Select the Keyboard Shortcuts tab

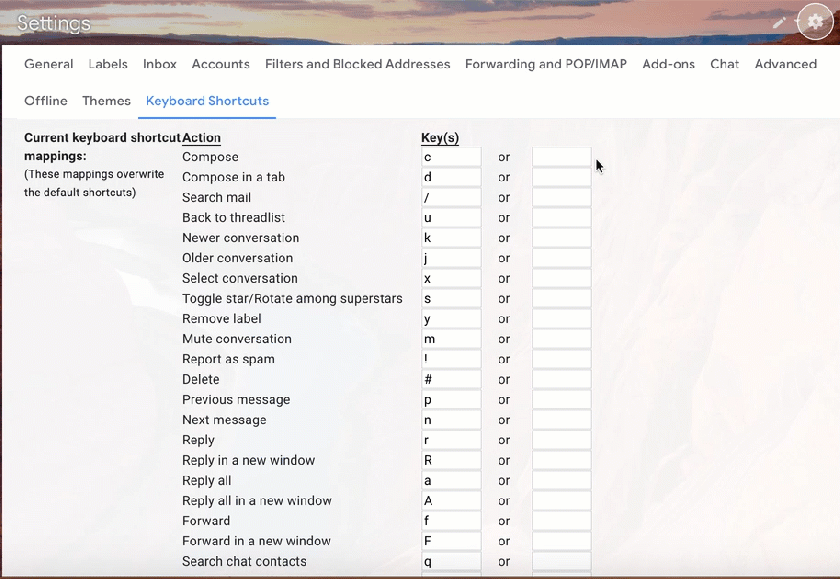click(x=207, y=101)
